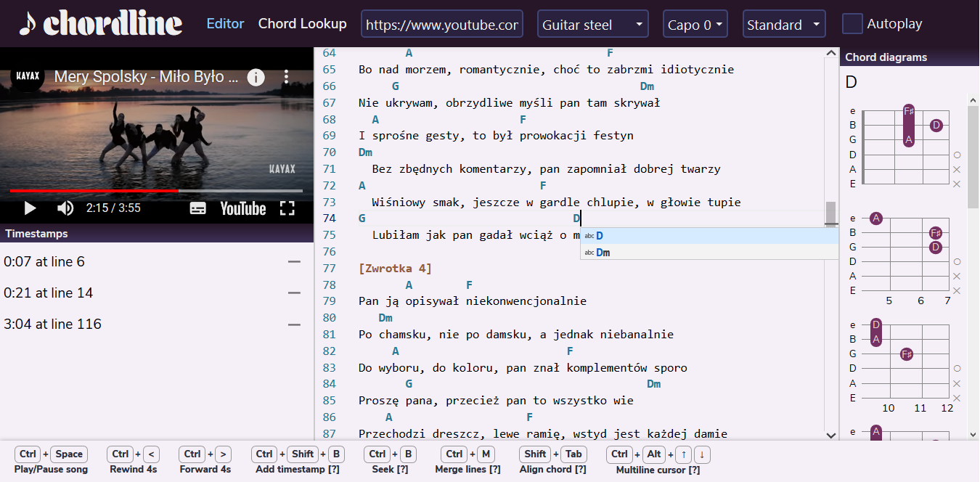
Task: Click lyric line 'Po chamsku, nie po damsku'
Action: (516, 335)
